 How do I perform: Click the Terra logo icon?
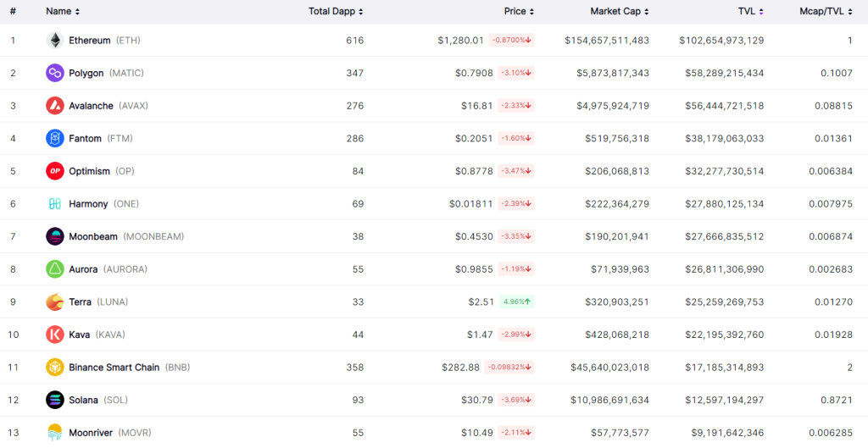coord(55,302)
